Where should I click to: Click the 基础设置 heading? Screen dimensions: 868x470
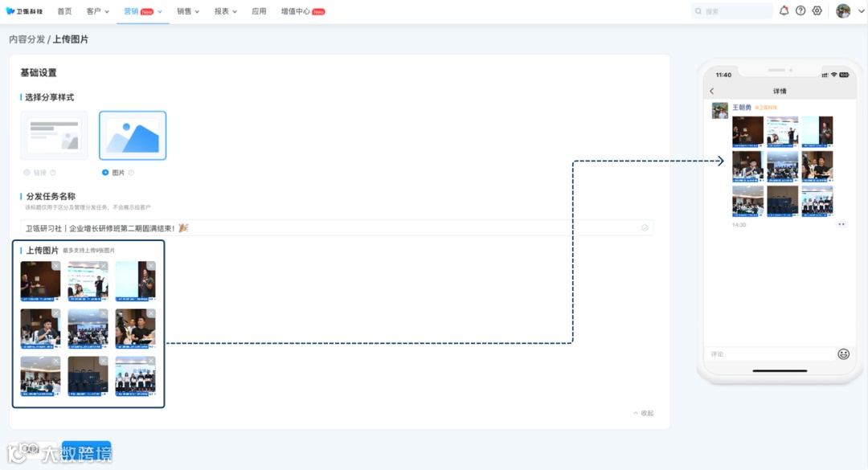[39, 72]
